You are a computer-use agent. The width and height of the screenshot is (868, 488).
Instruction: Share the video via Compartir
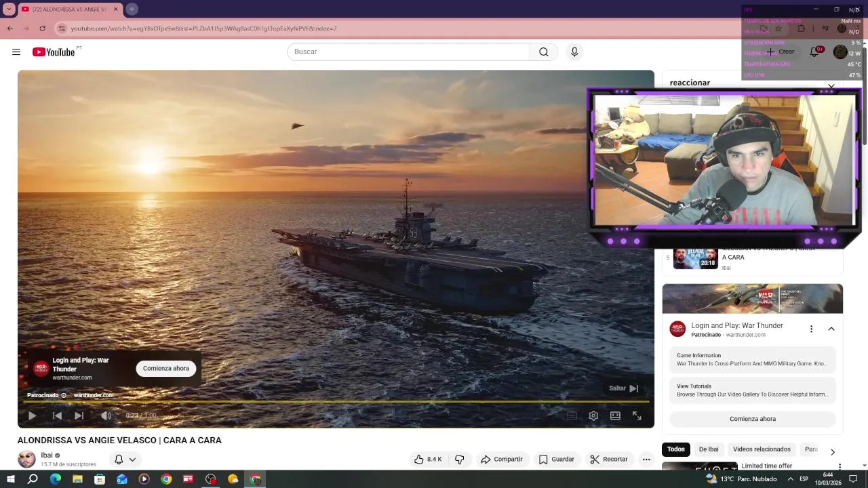point(502,459)
